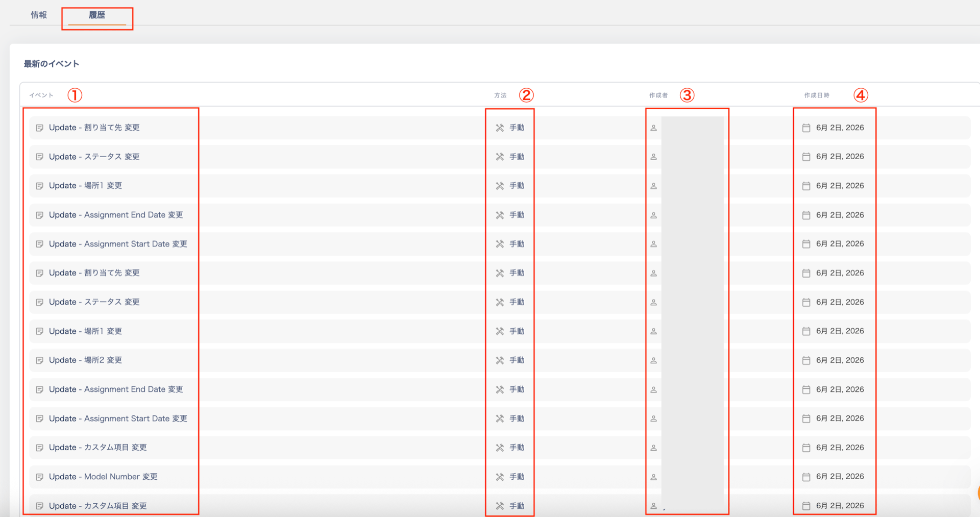
Task: Click 手動 in the Model Number row
Action: [517, 477]
